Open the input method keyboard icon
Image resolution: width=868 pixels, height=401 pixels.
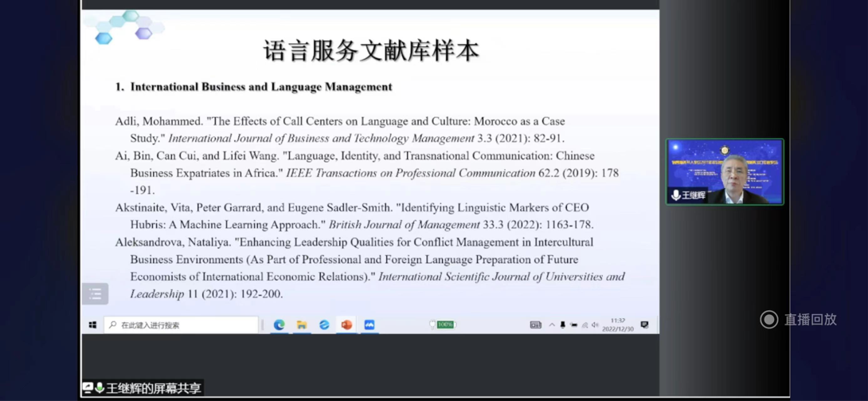point(535,325)
